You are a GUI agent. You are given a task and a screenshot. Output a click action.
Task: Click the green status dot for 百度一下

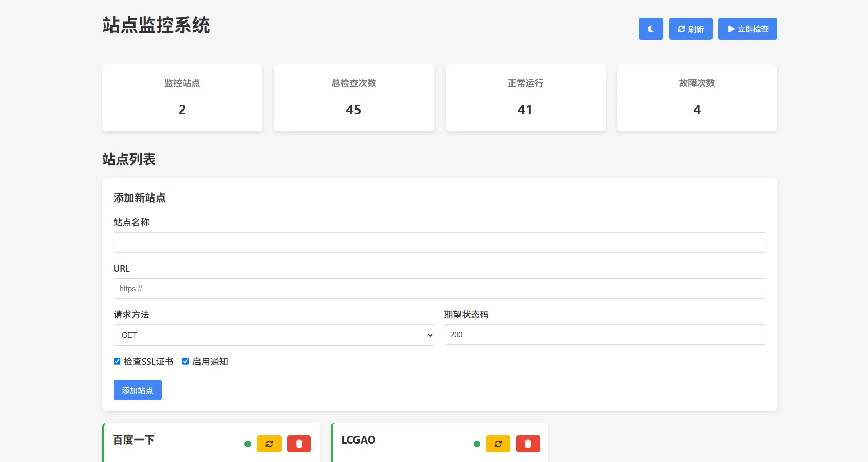(248, 444)
